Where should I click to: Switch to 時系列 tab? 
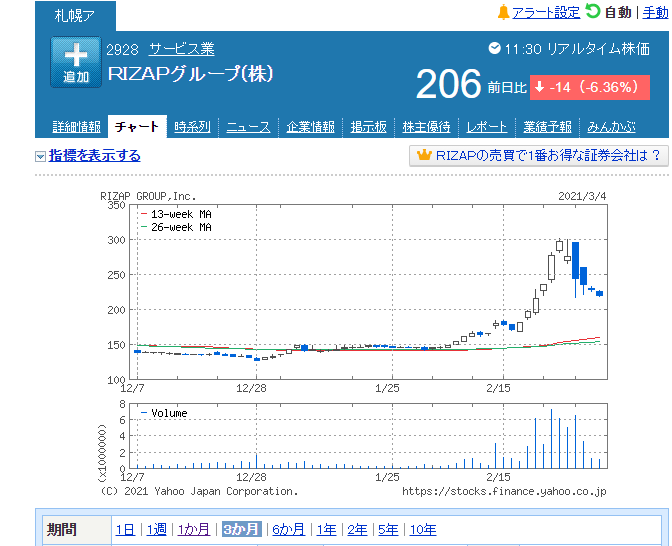click(x=192, y=127)
